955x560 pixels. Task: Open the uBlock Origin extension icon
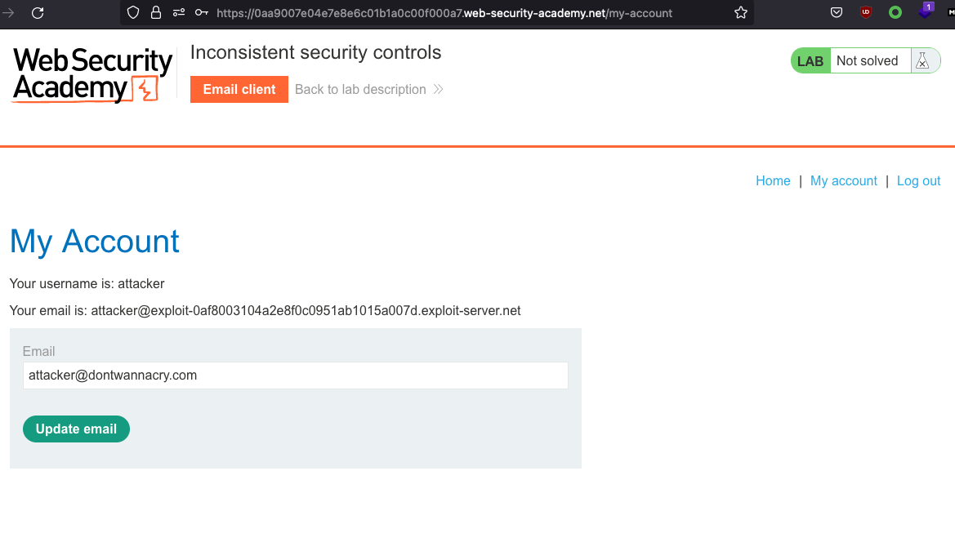tap(866, 13)
